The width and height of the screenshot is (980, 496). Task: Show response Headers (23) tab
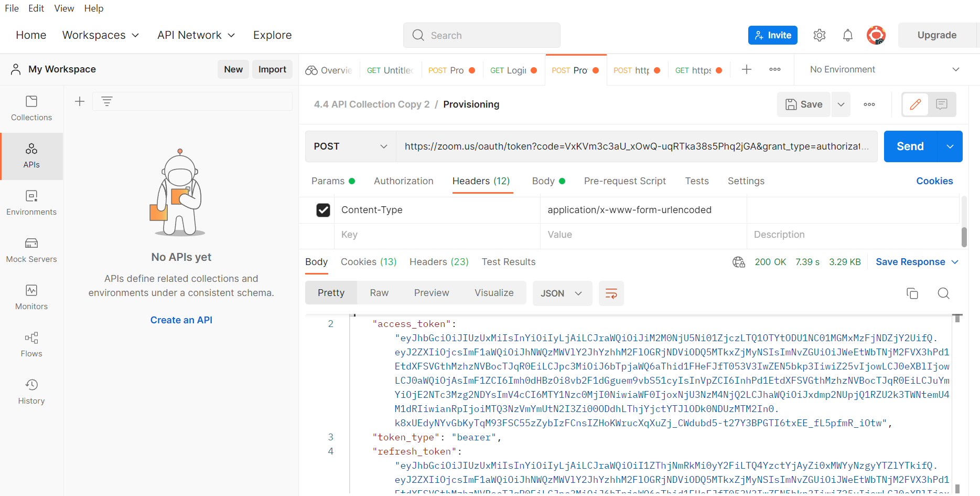point(439,262)
